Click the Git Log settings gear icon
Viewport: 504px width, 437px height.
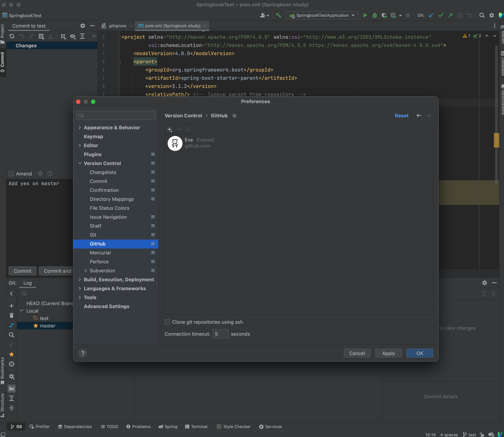pyautogui.click(x=484, y=283)
